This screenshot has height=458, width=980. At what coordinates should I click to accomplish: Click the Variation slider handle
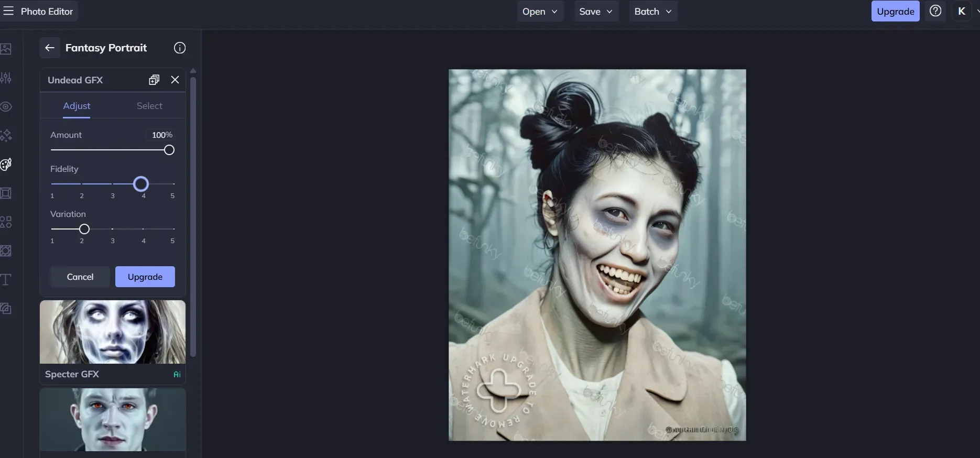(x=84, y=229)
